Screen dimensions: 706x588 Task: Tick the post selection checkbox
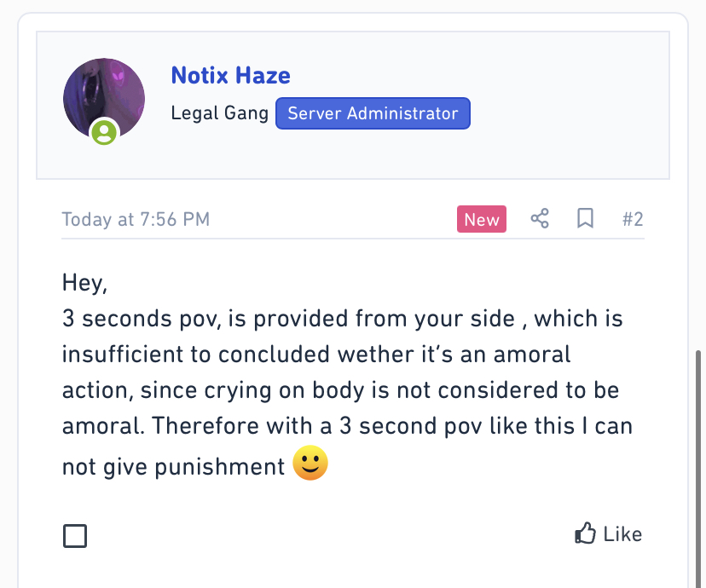75,536
